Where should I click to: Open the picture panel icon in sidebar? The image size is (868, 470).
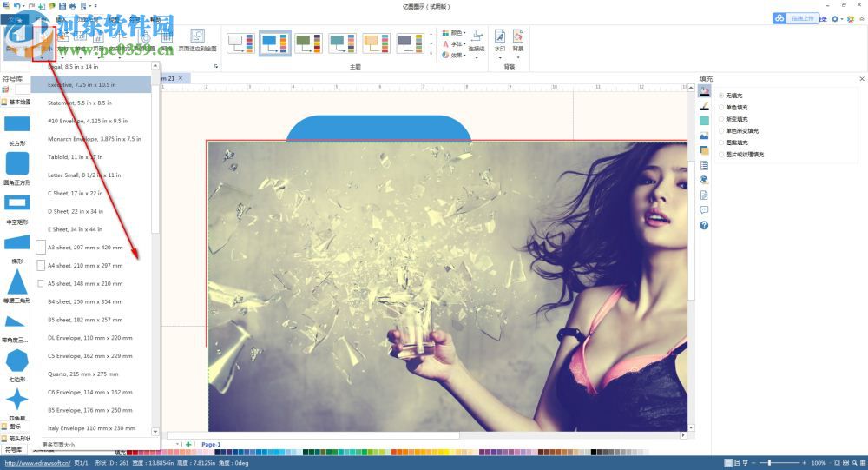704,136
